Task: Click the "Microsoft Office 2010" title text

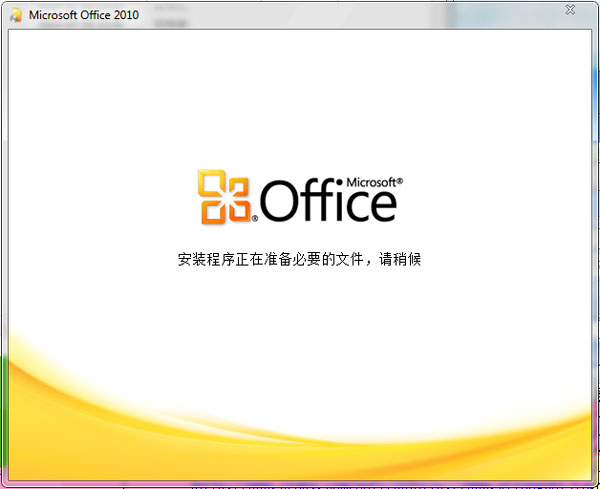Action: (x=84, y=15)
